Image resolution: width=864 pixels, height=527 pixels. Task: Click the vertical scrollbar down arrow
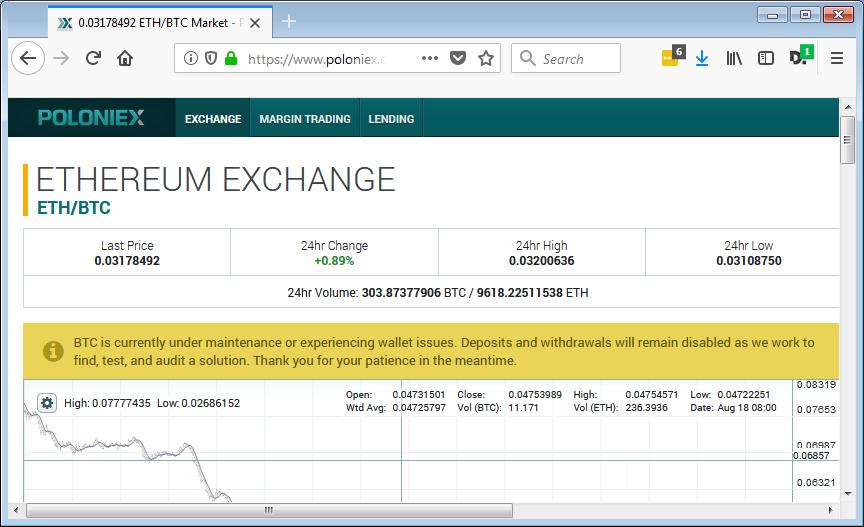(847, 494)
